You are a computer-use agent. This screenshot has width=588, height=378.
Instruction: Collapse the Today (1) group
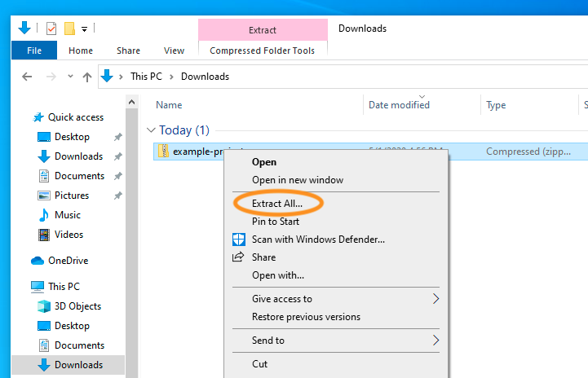[x=150, y=130]
